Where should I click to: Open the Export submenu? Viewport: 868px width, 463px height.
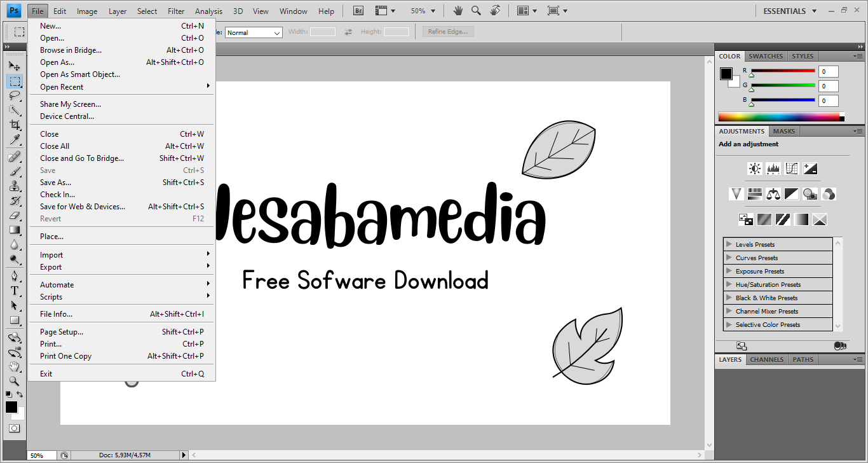tap(51, 267)
